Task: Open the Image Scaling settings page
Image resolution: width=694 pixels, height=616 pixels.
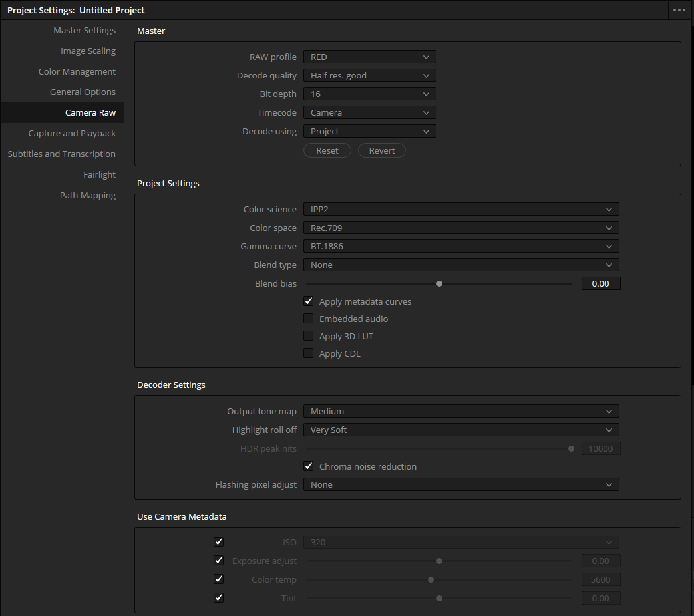Action: pyautogui.click(x=88, y=51)
